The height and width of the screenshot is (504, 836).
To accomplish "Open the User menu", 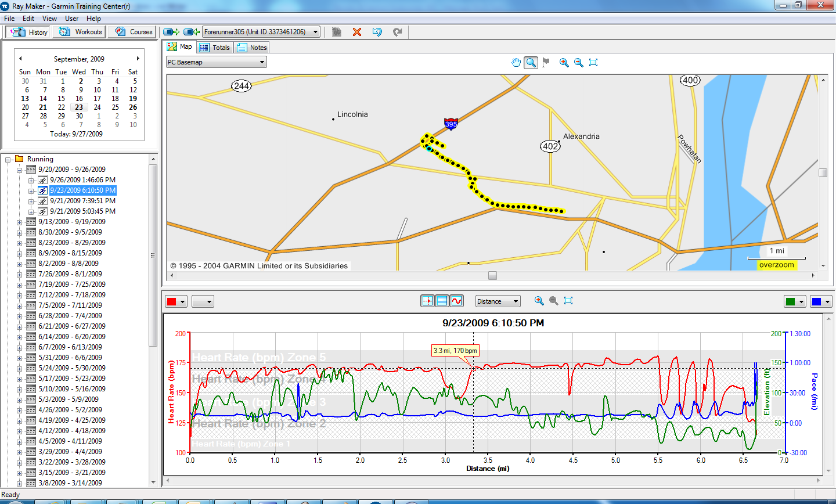I will (71, 19).
